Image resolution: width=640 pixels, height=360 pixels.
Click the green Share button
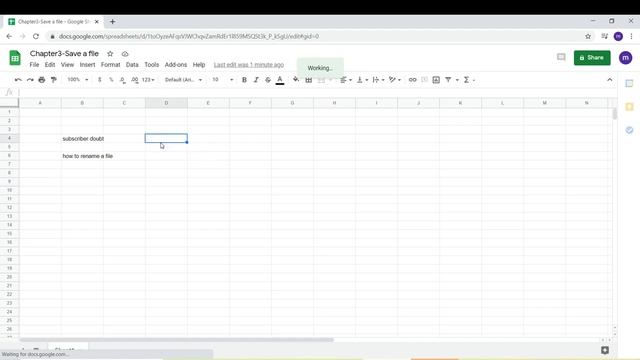click(592, 58)
